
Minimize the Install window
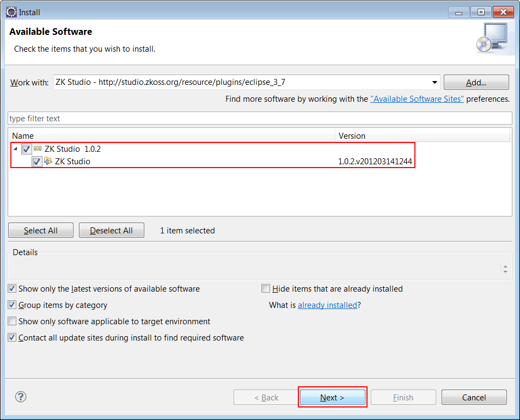tap(458, 13)
